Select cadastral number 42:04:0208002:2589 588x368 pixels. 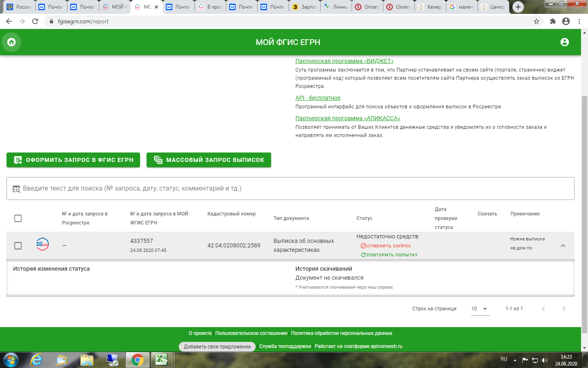click(234, 246)
